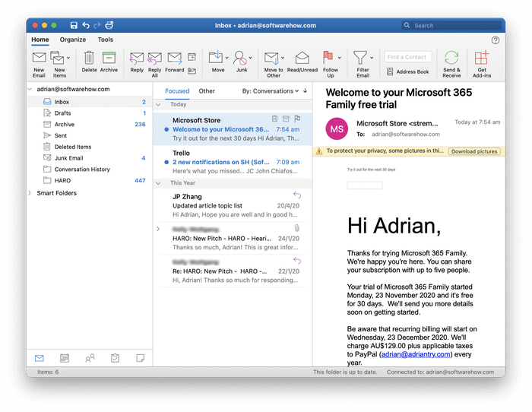This screenshot has height=412, width=532.
Task: Select the Other inbox tab
Action: click(x=207, y=91)
